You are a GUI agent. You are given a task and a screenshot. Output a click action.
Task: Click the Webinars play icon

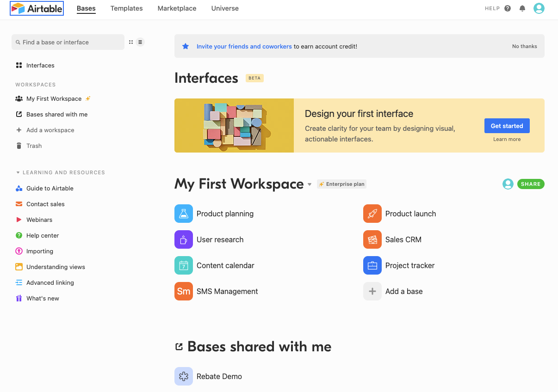click(19, 220)
